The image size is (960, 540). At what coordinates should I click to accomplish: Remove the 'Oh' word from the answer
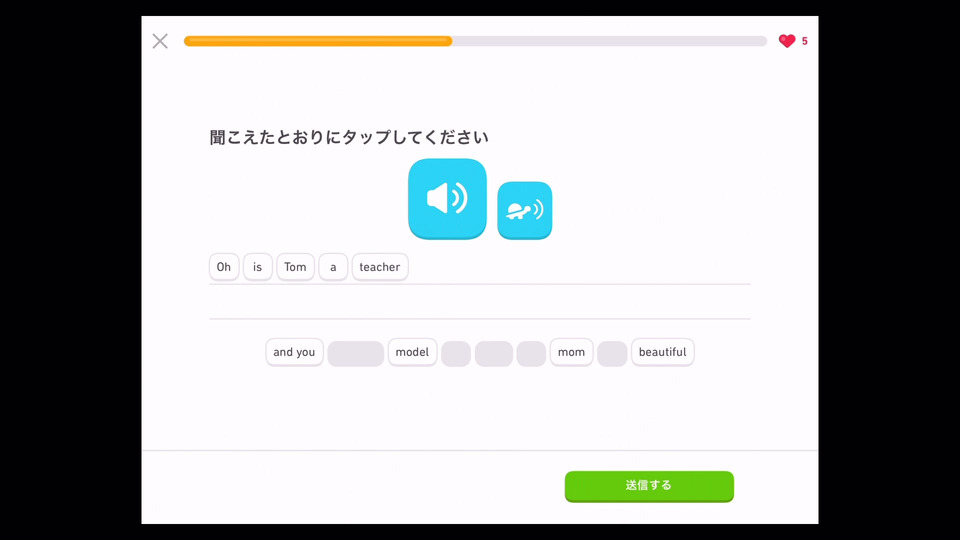[224, 267]
